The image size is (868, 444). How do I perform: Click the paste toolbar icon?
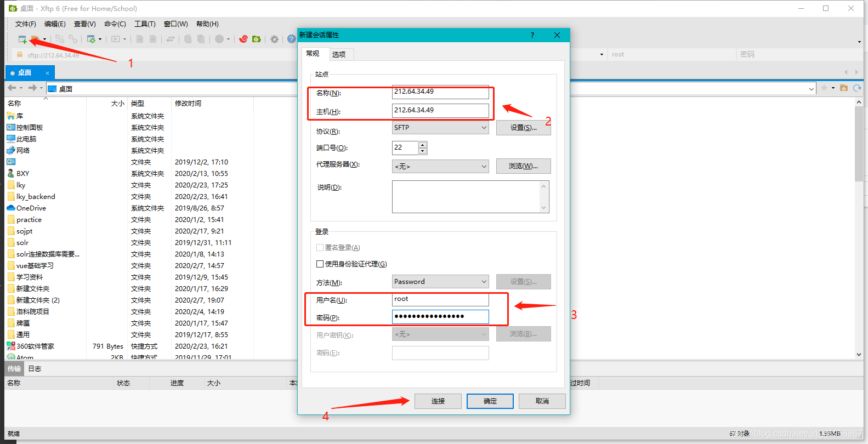tap(201, 39)
